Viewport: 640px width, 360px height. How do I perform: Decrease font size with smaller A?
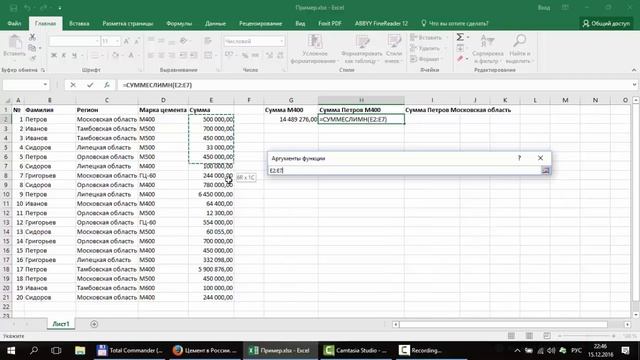(x=137, y=41)
